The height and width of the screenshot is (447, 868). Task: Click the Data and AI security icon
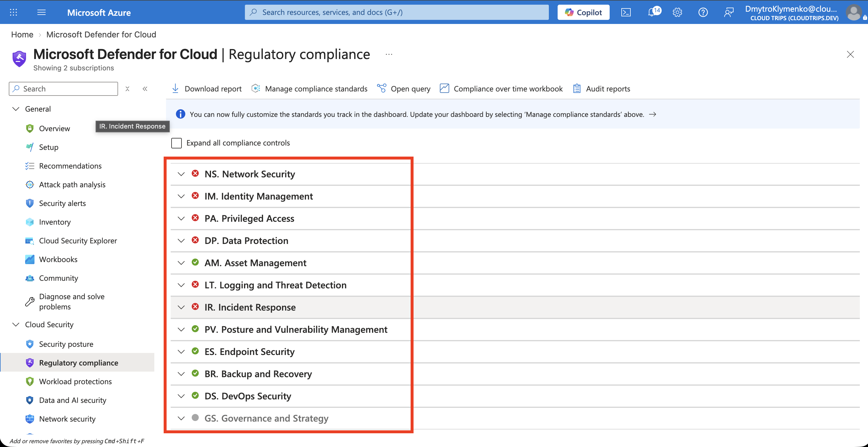(x=30, y=400)
